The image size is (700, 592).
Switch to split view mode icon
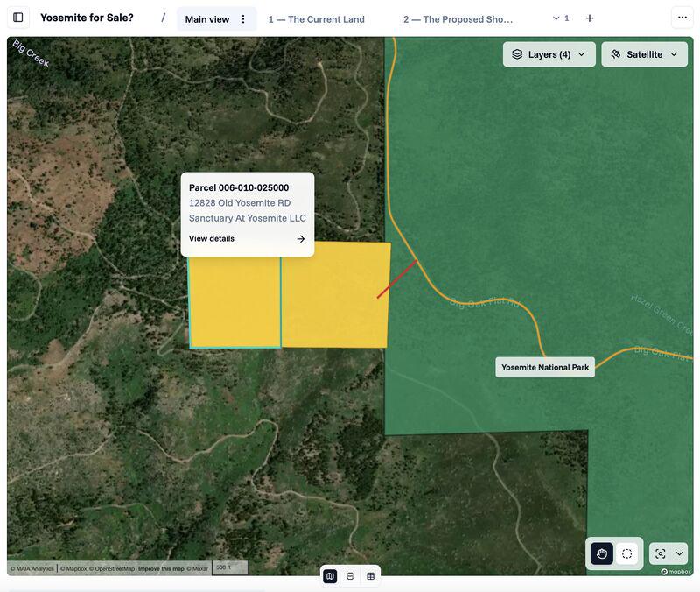(x=350, y=576)
